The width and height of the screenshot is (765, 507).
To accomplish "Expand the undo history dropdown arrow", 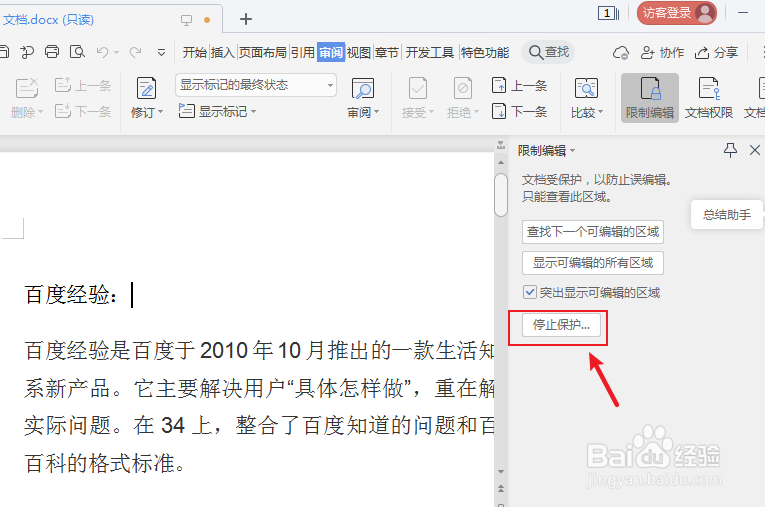I will point(116,52).
